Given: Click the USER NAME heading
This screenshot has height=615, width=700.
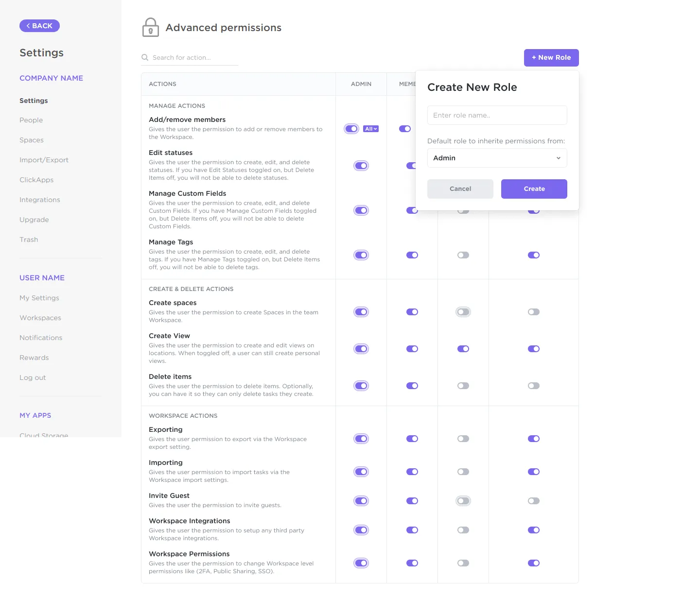Looking at the screenshot, I should (42, 278).
